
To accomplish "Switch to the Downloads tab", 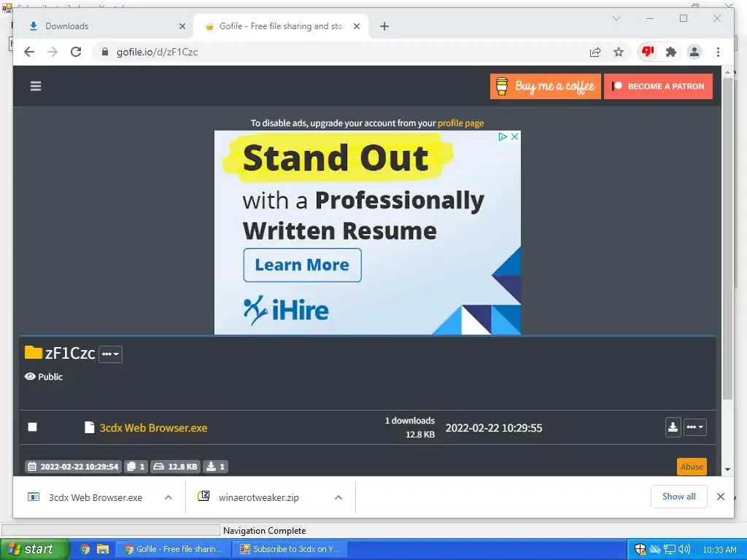I will [x=103, y=26].
